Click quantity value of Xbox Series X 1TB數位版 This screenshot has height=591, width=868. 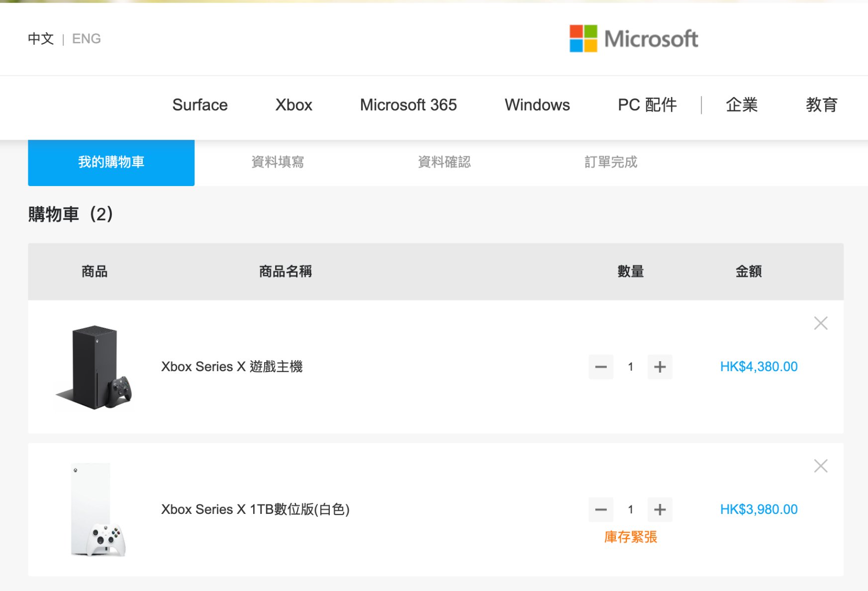(x=630, y=510)
